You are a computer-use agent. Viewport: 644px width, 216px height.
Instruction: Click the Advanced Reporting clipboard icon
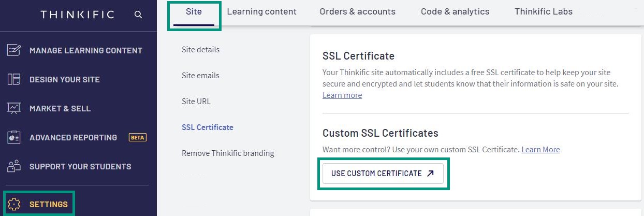[x=13, y=137]
